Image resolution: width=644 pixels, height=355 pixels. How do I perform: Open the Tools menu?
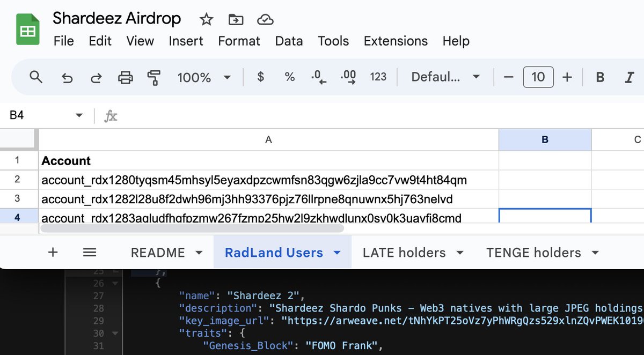[333, 41]
